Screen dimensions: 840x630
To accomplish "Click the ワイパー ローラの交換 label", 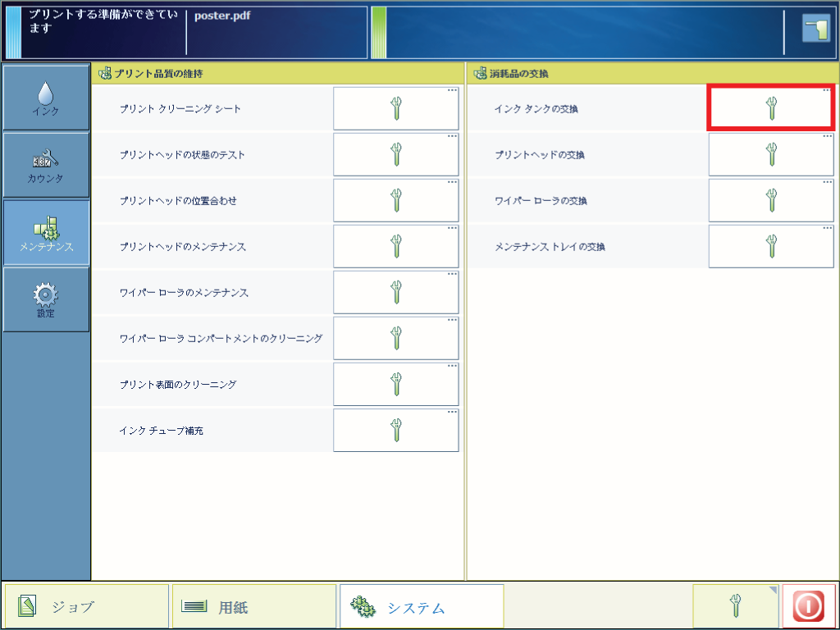I will click(541, 201).
